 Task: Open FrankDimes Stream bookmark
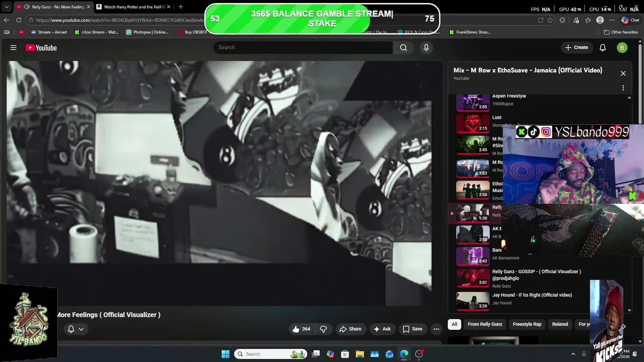point(469,32)
